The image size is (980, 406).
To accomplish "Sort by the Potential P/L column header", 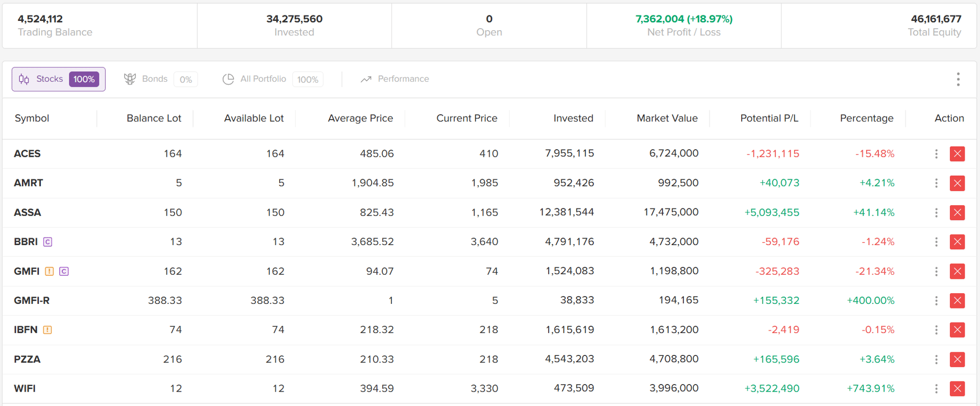I will pyautogui.click(x=769, y=118).
